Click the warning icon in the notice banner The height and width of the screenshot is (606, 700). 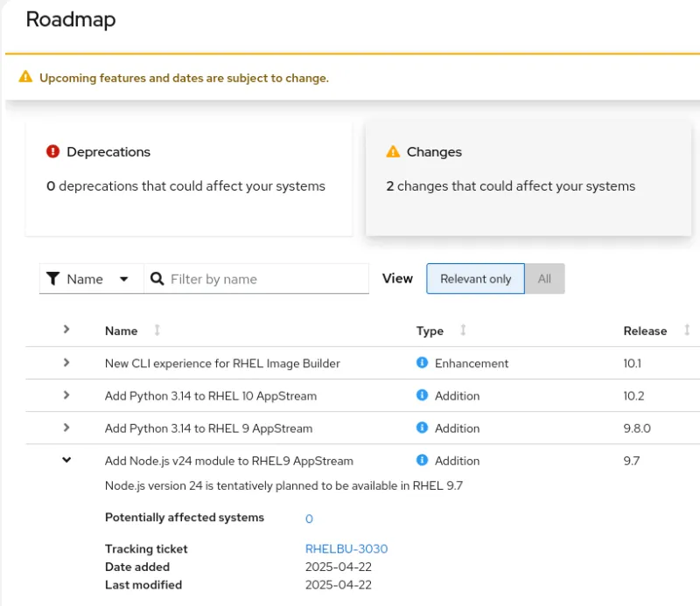tap(25, 77)
